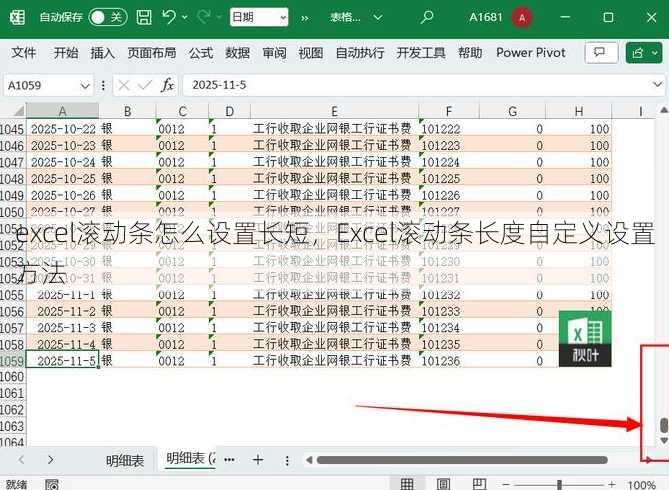Click the Undo arrow icon
The image size is (669, 490).
point(169,17)
